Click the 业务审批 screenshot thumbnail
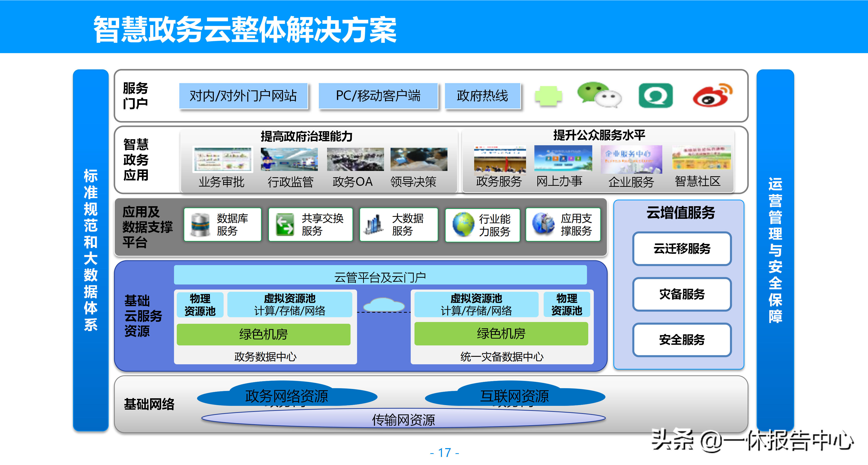The height and width of the screenshot is (465, 868). tap(222, 159)
